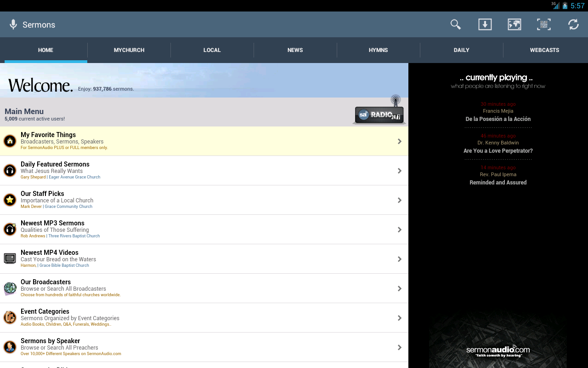Expand Our Broadcasters chevron
This screenshot has width=588, height=368.
click(x=400, y=288)
